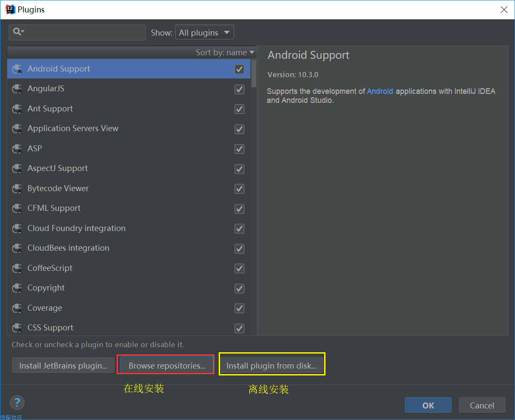This screenshot has width=515, height=420.
Task: Click the Application Servers View plugin icon
Action: click(17, 129)
